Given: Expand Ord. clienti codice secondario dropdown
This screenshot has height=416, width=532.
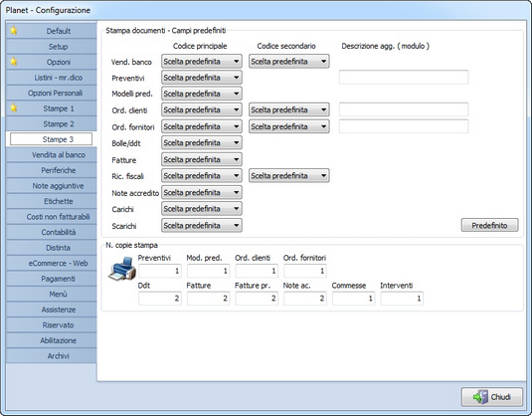Looking at the screenshot, I should [x=288, y=109].
